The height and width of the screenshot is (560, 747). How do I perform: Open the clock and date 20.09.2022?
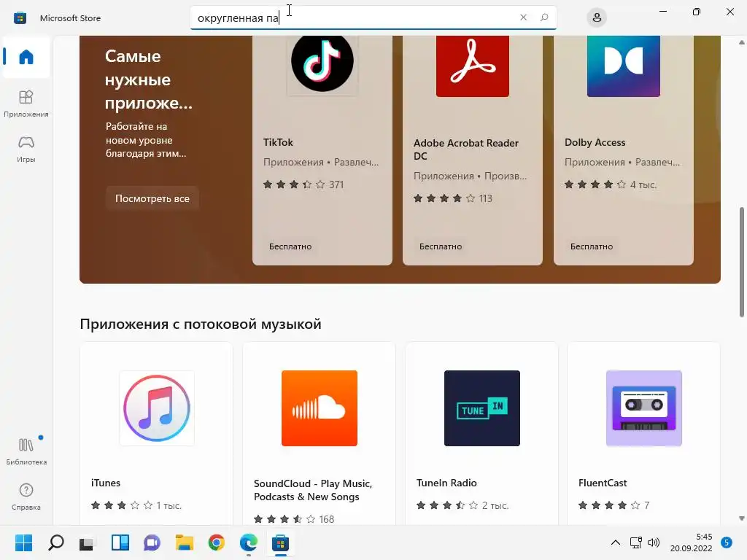tap(692, 542)
